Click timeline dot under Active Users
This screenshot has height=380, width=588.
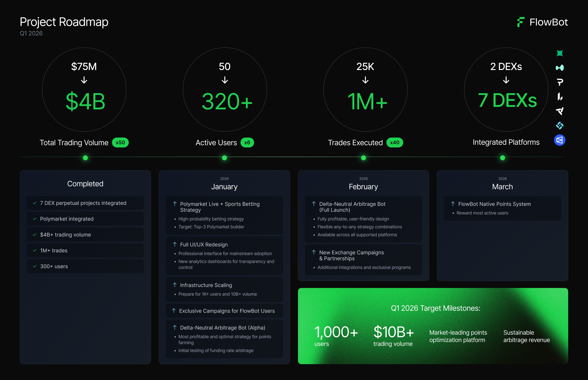coord(224,158)
